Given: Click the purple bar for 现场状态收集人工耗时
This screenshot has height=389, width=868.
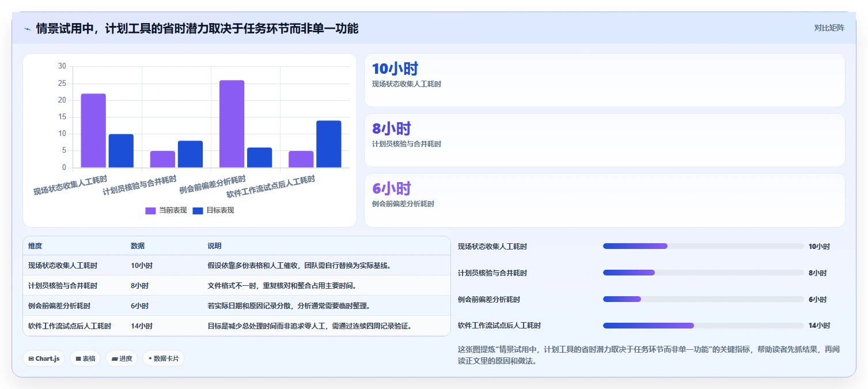Looking at the screenshot, I should (x=93, y=131).
